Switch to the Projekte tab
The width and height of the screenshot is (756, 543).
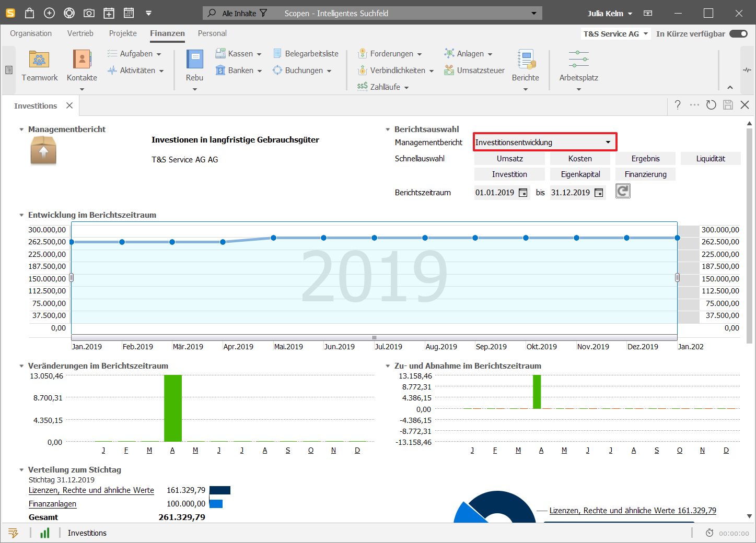(123, 33)
